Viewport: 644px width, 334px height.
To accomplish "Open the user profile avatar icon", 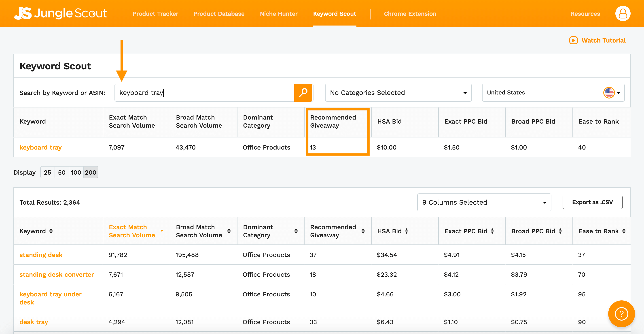I will pos(623,13).
